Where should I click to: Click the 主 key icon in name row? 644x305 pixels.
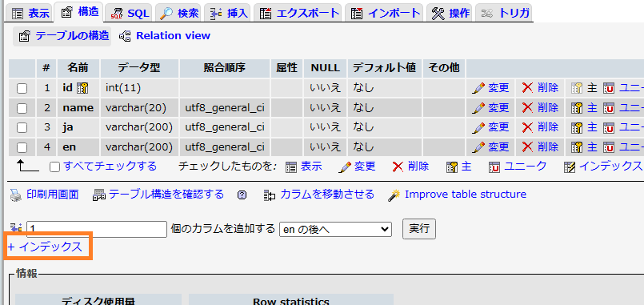pyautogui.click(x=577, y=108)
